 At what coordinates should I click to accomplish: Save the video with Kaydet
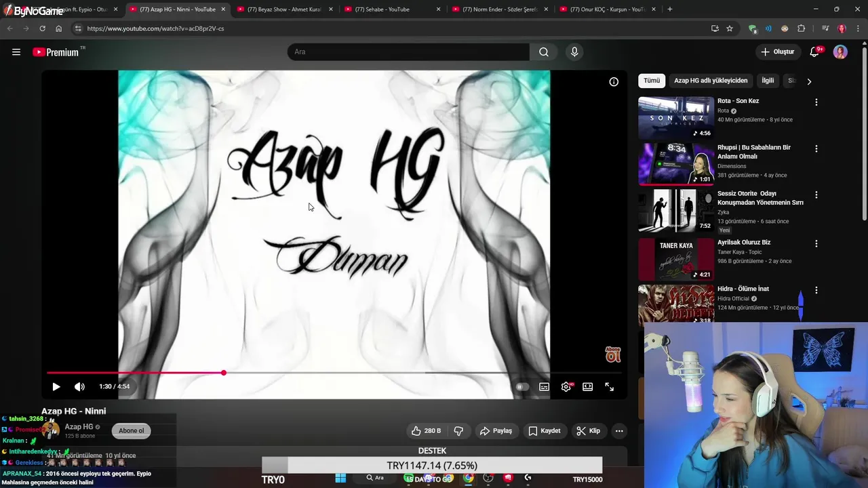(x=545, y=430)
